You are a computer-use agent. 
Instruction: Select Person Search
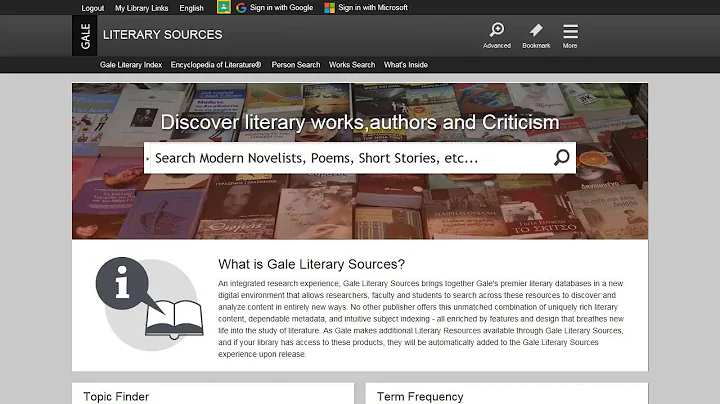coord(296,65)
